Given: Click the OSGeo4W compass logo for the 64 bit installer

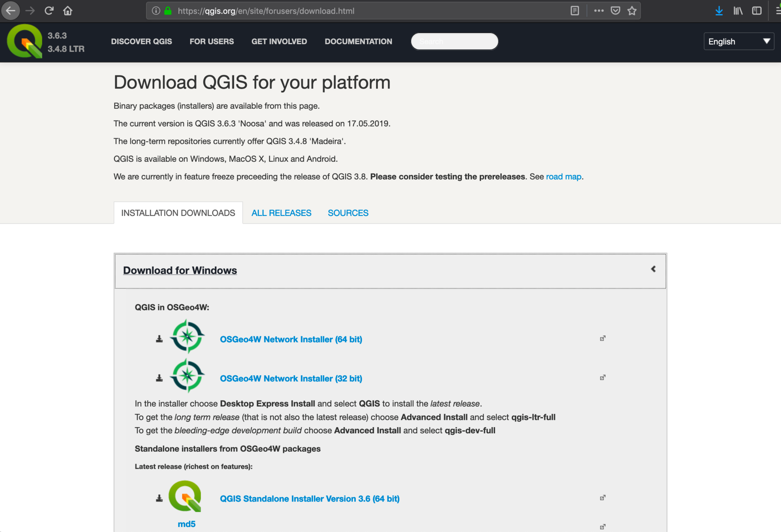Looking at the screenshot, I should [x=187, y=336].
